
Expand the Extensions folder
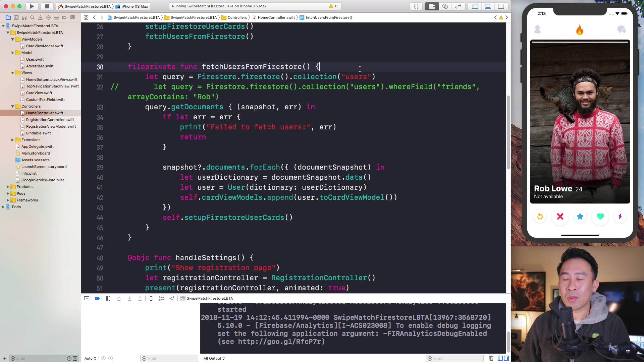pyautogui.click(x=13, y=140)
